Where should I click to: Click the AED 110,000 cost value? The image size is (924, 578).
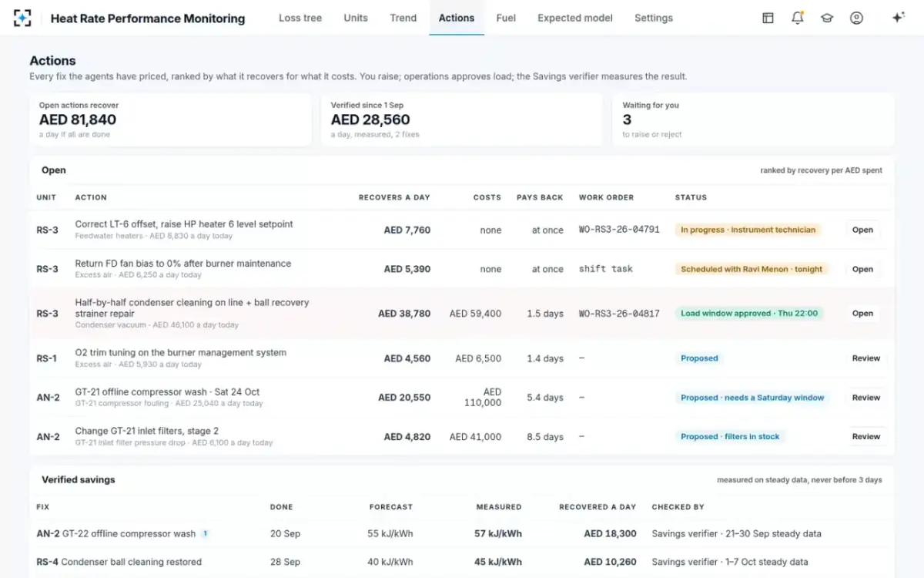[483, 398]
